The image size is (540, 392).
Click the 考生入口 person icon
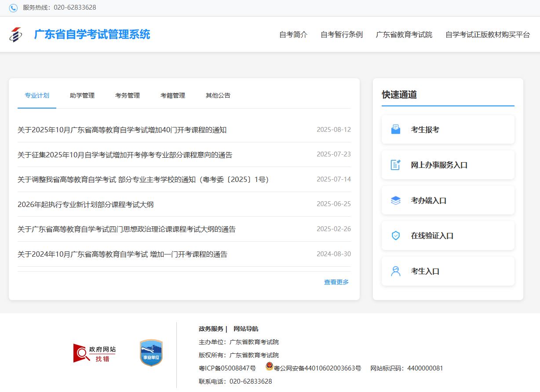click(396, 271)
